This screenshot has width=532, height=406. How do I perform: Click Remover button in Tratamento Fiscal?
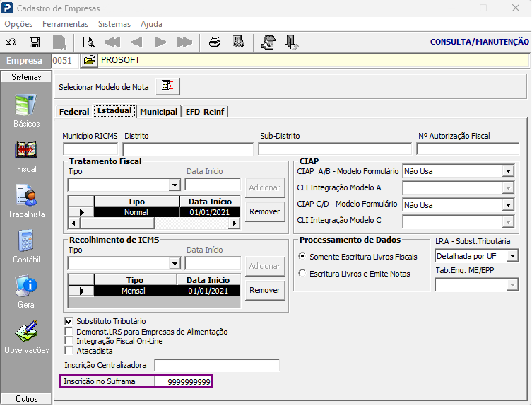pos(265,211)
